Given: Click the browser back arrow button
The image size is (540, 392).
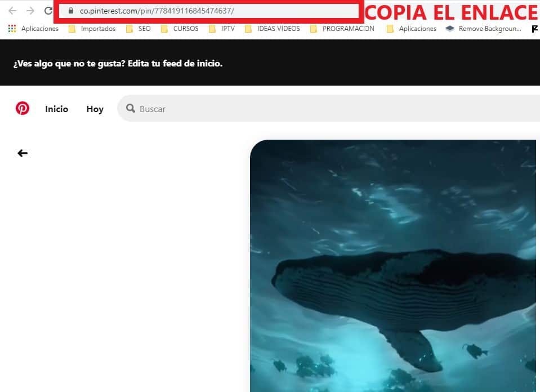Looking at the screenshot, I should click(x=12, y=11).
